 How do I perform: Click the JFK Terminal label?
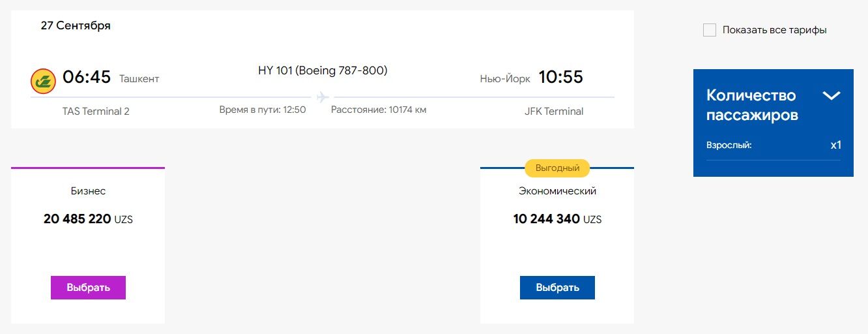pyautogui.click(x=554, y=112)
